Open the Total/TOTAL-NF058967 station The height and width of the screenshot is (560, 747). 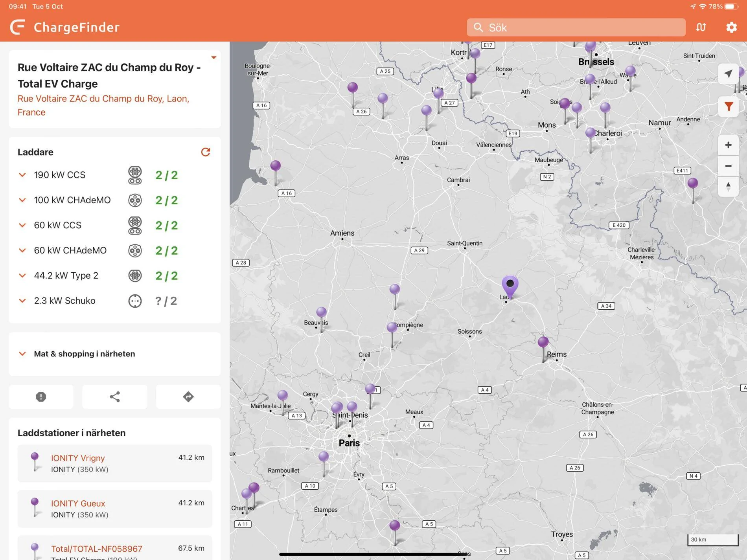115,548
